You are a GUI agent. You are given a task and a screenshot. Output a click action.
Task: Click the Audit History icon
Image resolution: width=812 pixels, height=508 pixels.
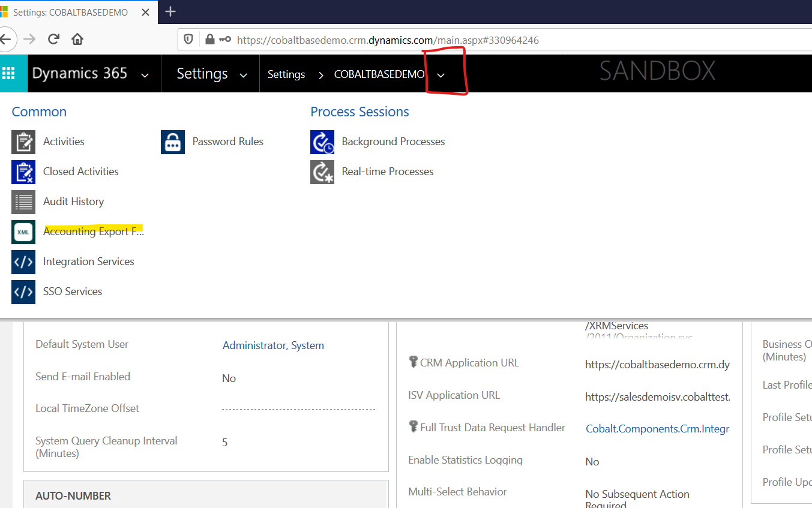[23, 202]
